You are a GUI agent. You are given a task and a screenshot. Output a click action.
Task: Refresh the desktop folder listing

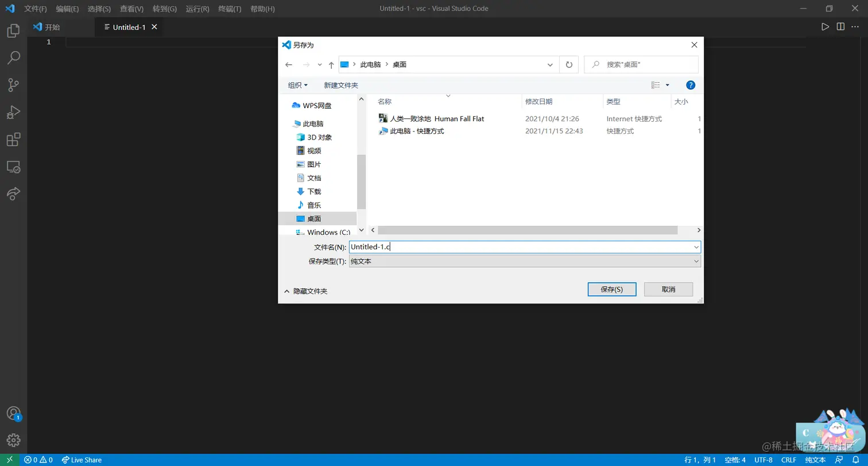pos(569,65)
